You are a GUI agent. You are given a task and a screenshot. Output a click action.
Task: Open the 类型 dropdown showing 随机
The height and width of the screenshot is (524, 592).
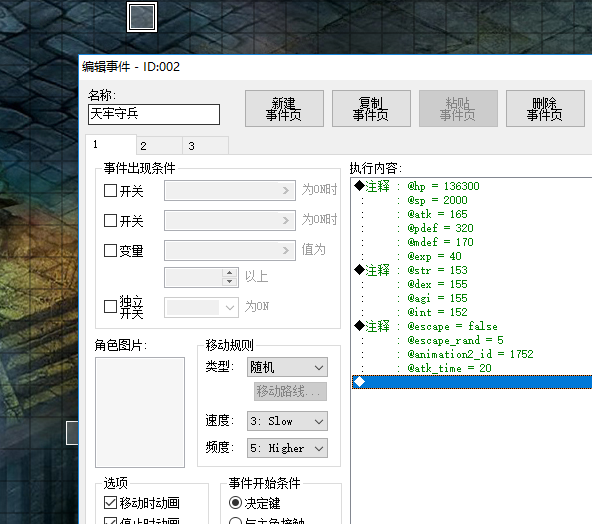[287, 367]
